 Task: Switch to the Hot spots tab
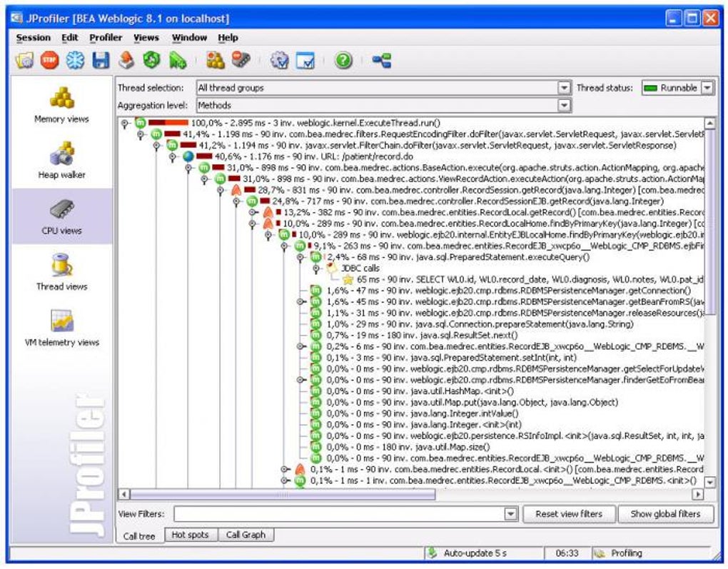pyautogui.click(x=190, y=535)
